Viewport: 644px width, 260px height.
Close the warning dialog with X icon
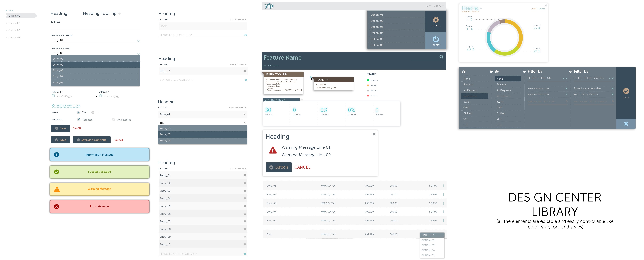tap(374, 134)
